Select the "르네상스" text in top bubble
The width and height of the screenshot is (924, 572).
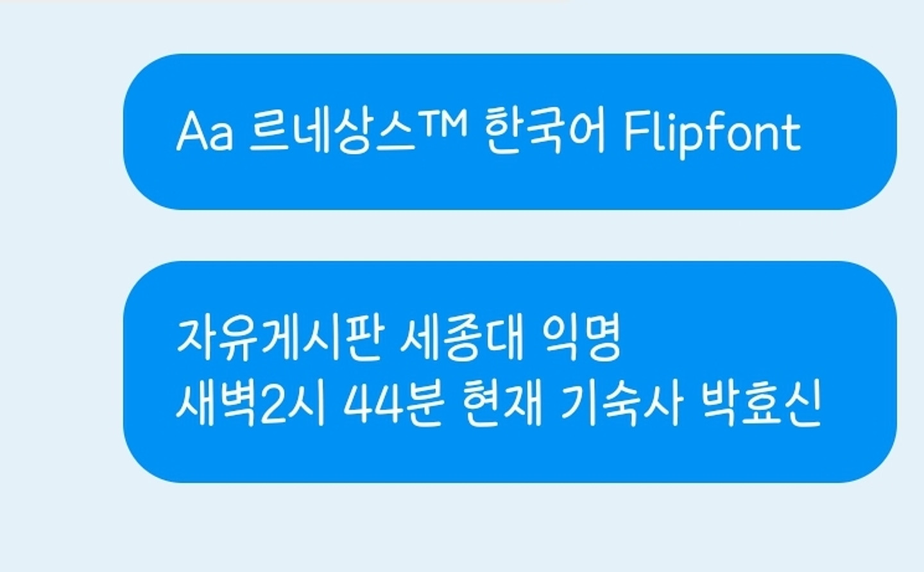click(332, 132)
